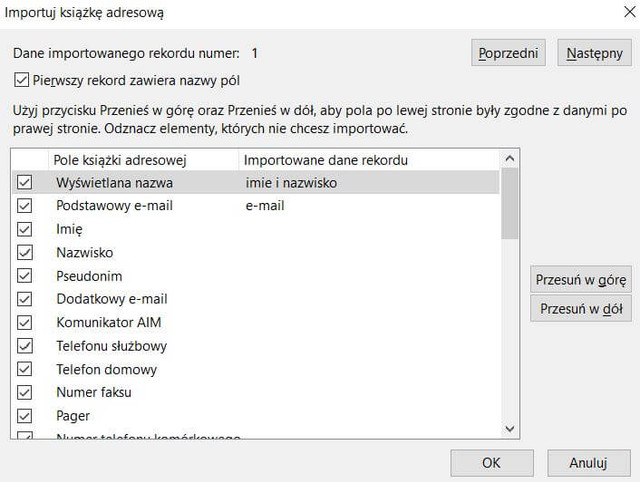Click the 'Pole książki adresowej' column header
640x482 pixels.
144,160
